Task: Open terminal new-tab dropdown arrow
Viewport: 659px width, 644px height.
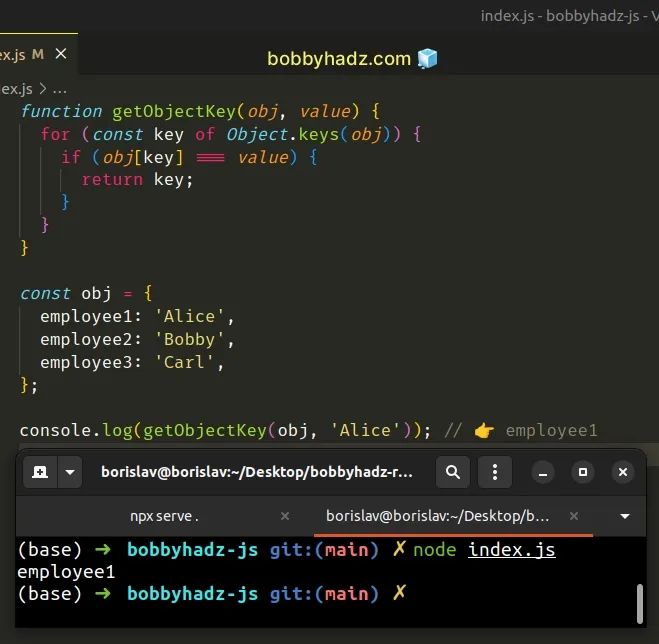Action: pyautogui.click(x=70, y=472)
